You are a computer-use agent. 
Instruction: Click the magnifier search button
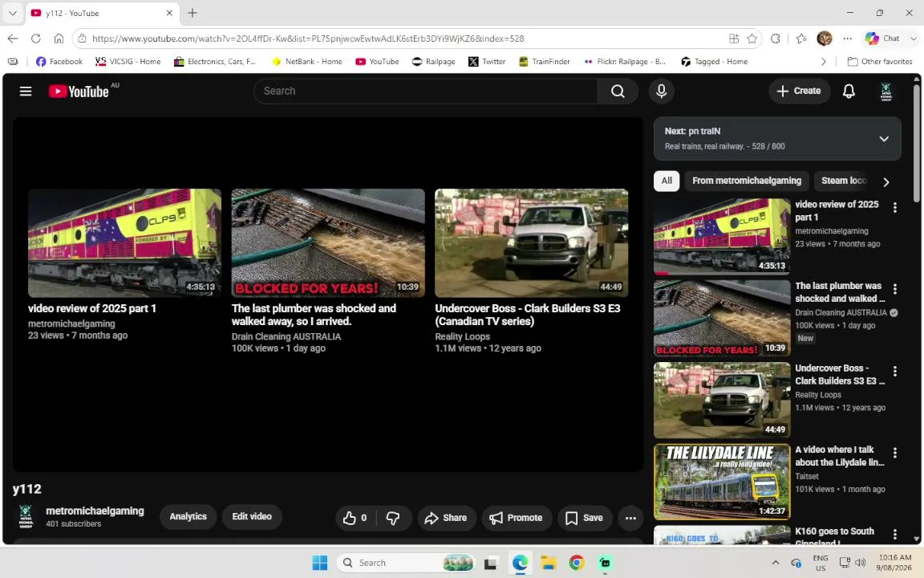coord(618,91)
